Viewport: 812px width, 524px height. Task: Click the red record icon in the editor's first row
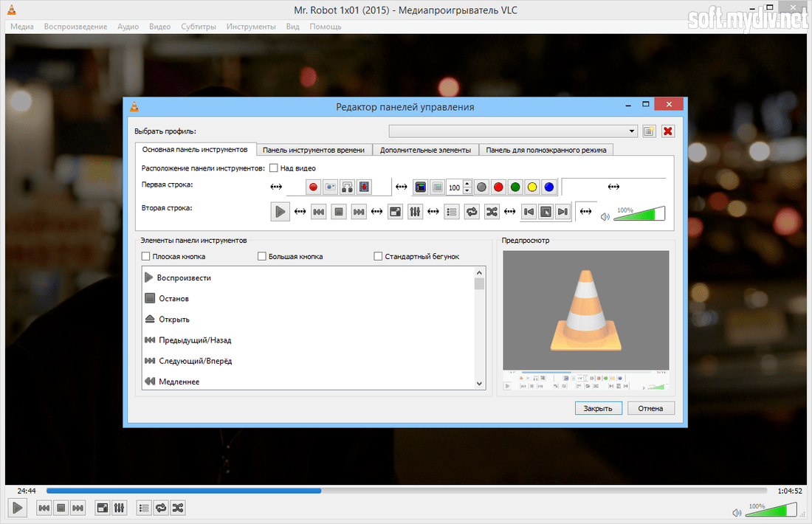(313, 187)
